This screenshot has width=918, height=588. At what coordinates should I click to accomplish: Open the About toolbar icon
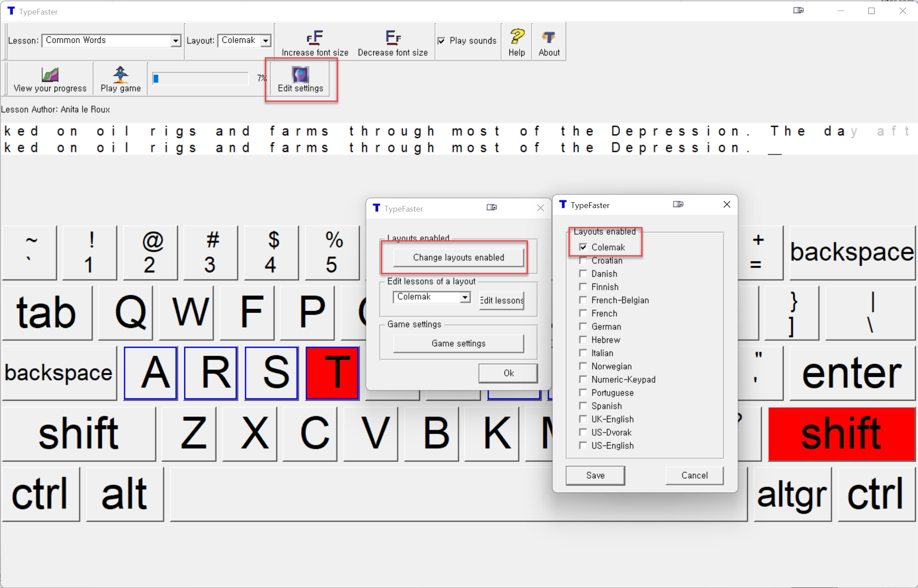pos(549,37)
